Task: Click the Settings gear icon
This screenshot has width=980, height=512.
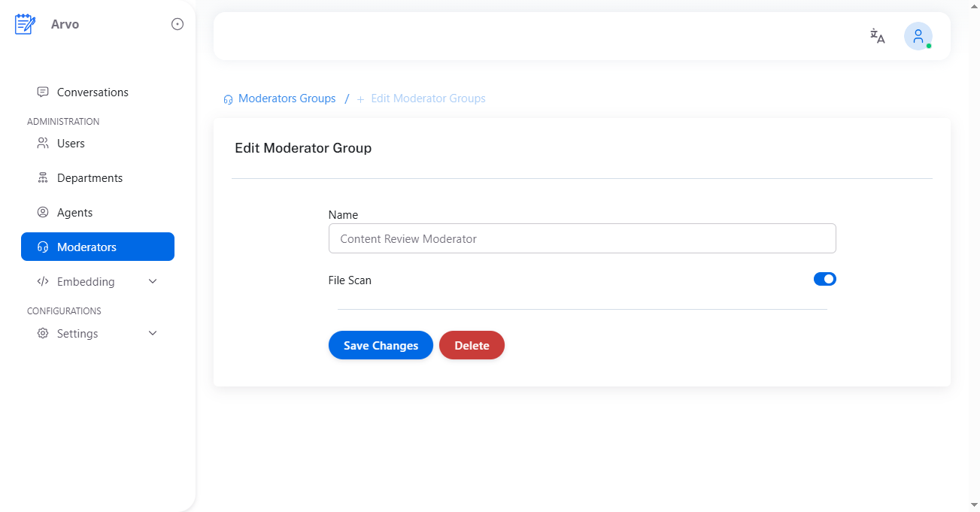Action: click(x=43, y=333)
